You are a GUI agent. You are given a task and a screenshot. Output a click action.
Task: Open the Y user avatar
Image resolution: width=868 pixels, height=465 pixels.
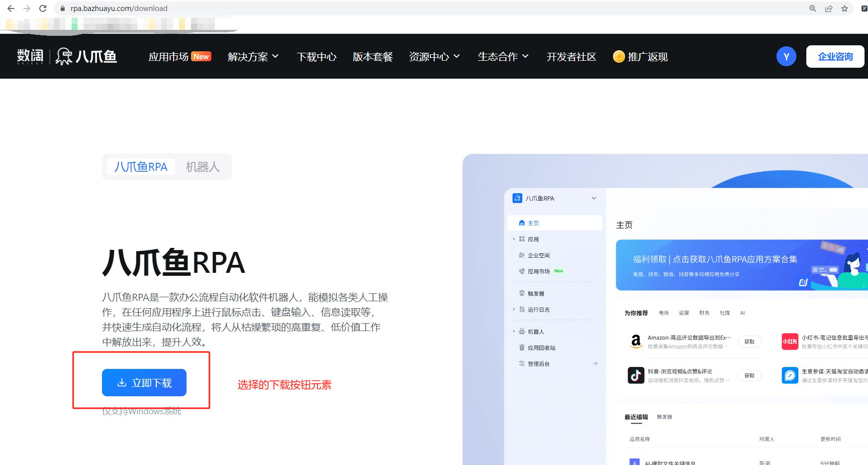(x=786, y=57)
